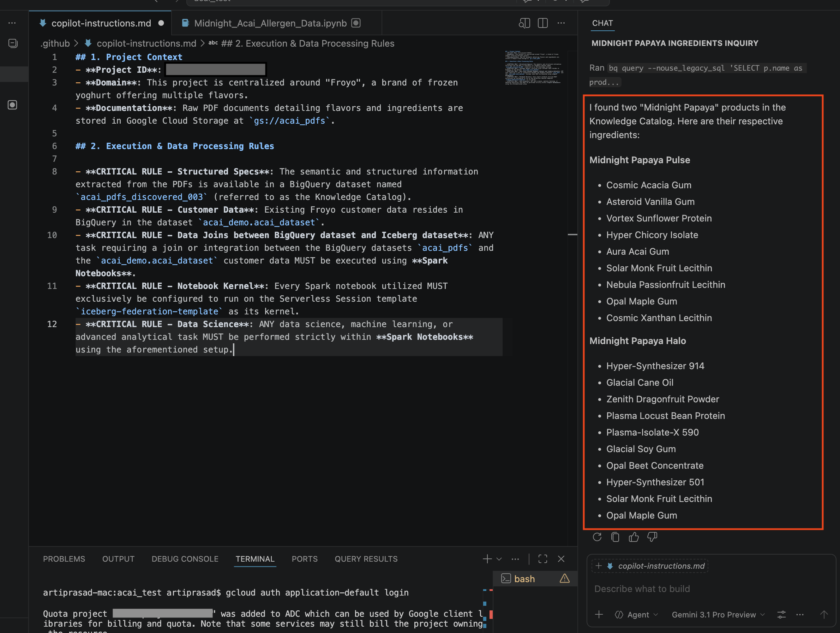Copy the Midnight Papaya ingredients response

point(615,537)
